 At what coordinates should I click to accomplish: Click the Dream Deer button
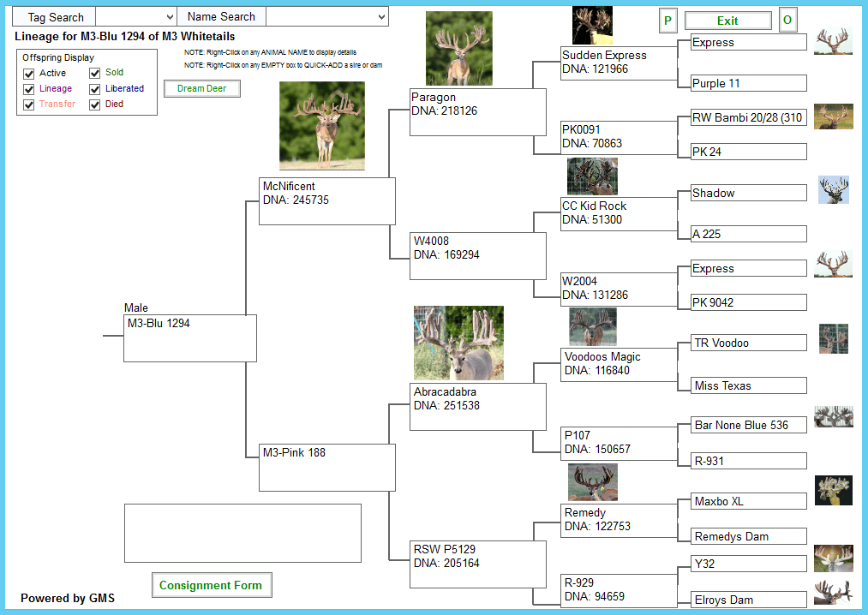[x=201, y=88]
